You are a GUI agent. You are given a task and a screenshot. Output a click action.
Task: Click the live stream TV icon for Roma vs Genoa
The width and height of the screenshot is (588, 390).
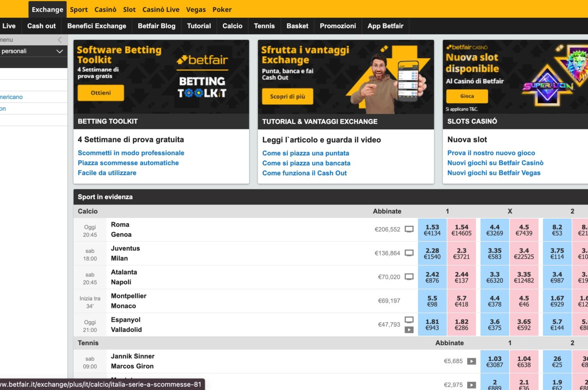[409, 229]
